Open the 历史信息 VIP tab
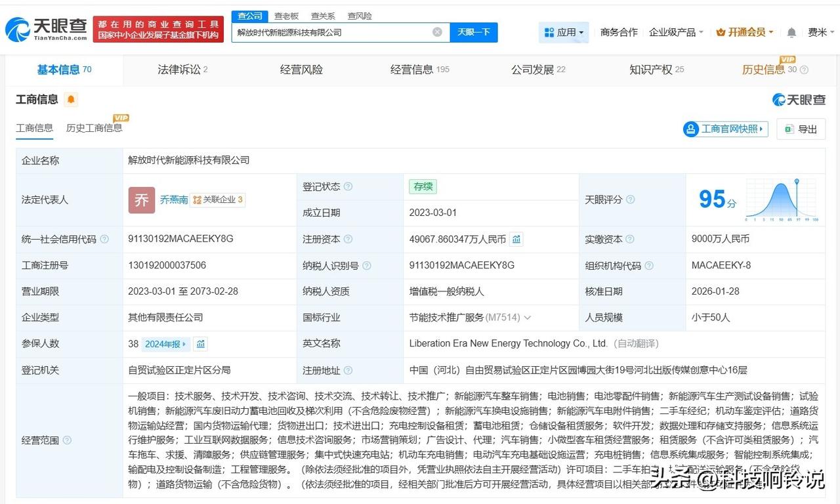The width and height of the screenshot is (840, 504). (x=769, y=70)
